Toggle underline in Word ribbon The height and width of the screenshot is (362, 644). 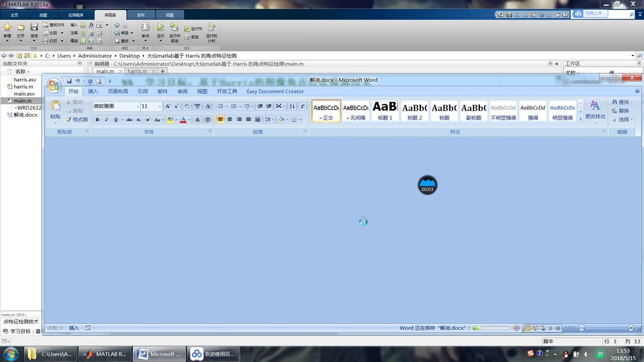[115, 120]
